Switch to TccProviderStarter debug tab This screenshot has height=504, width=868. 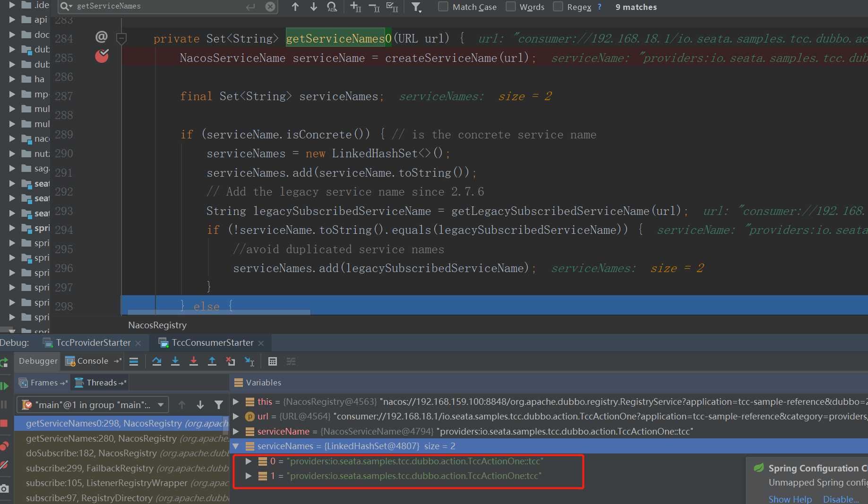[x=93, y=342]
